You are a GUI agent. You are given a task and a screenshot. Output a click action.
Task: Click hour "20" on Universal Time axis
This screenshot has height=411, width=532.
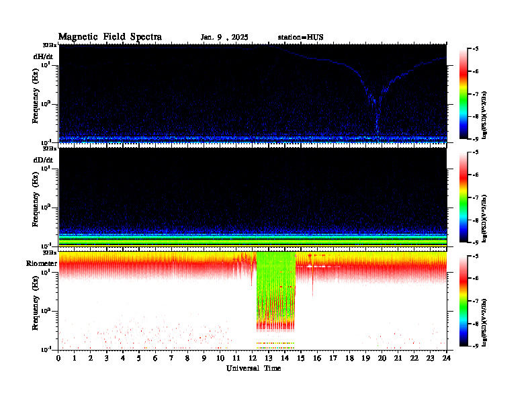[382, 358]
